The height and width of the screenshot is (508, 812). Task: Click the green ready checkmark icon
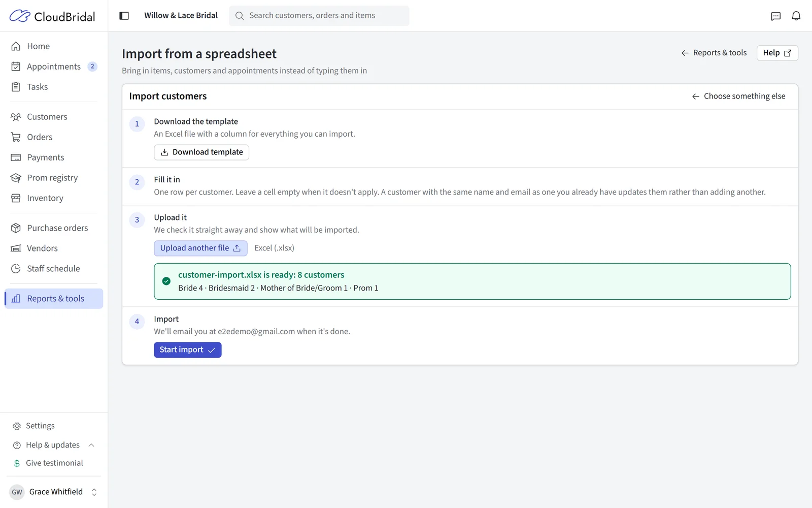pyautogui.click(x=166, y=281)
